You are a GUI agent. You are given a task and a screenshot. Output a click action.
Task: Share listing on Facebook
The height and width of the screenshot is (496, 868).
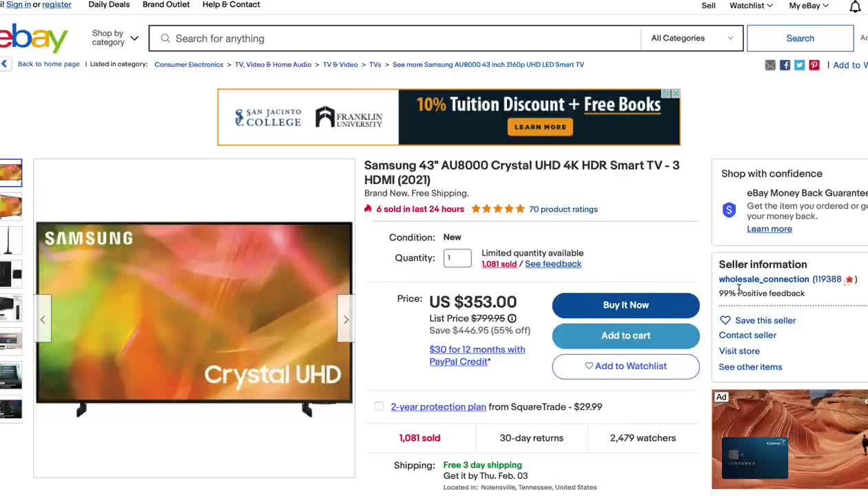[785, 65]
